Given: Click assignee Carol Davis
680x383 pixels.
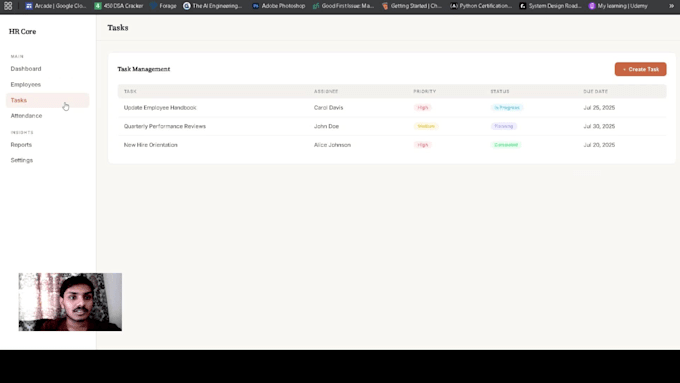Looking at the screenshot, I should pyautogui.click(x=328, y=108).
